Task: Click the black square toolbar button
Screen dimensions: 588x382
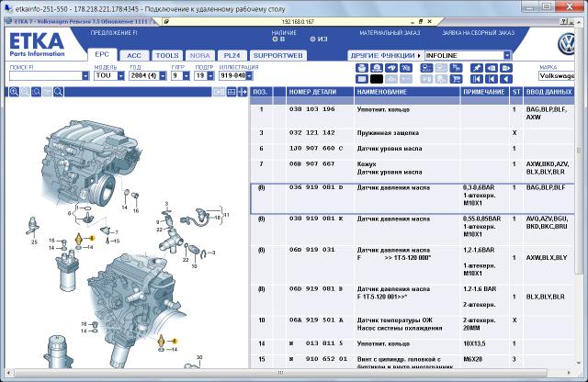Action: point(377,79)
